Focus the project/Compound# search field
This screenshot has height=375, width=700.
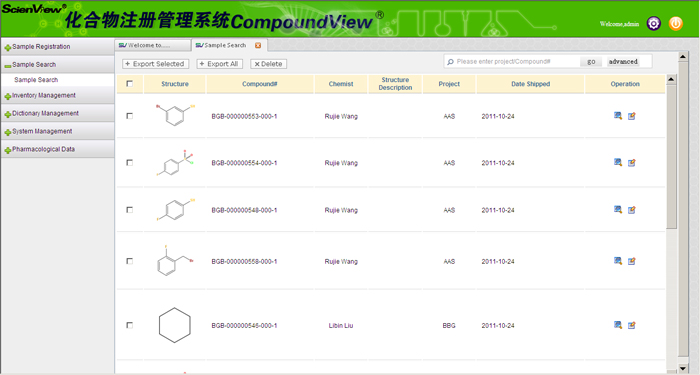pyautogui.click(x=516, y=62)
